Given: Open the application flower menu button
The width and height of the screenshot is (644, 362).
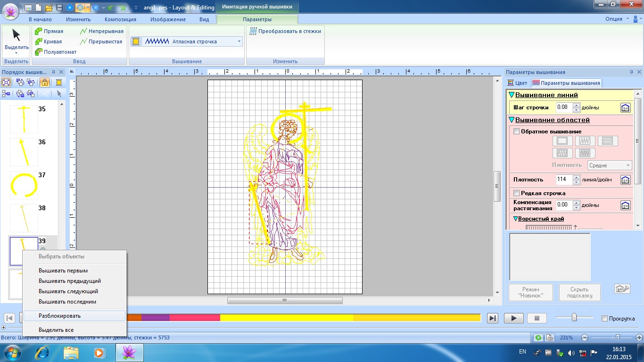Looking at the screenshot, I should [x=9, y=10].
